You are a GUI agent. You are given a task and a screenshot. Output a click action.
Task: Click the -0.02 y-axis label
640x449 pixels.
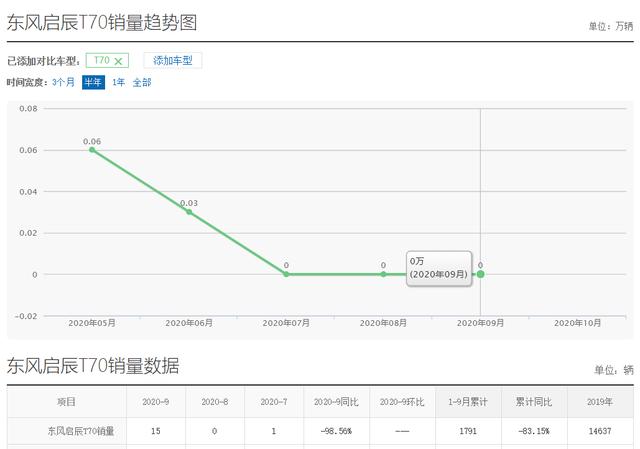tap(26, 316)
